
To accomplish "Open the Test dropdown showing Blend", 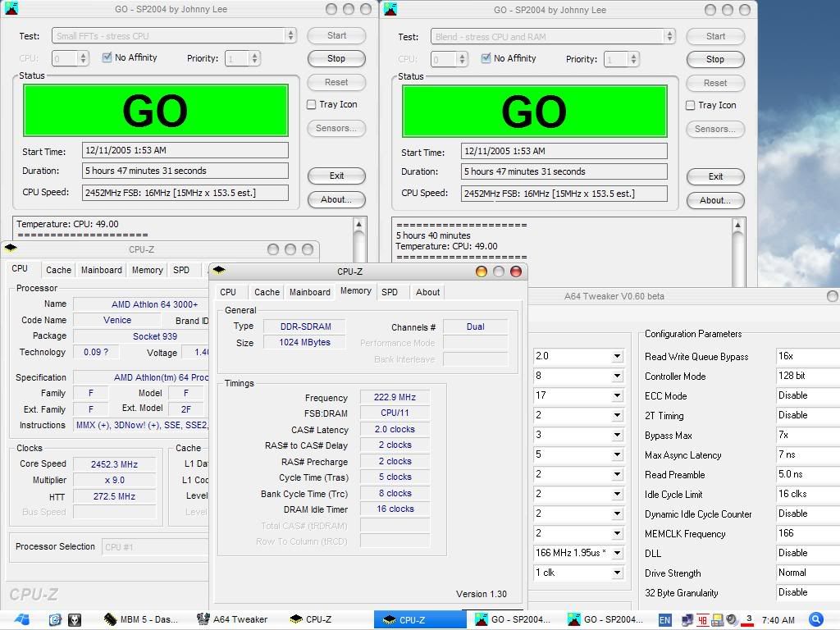I will coord(553,37).
